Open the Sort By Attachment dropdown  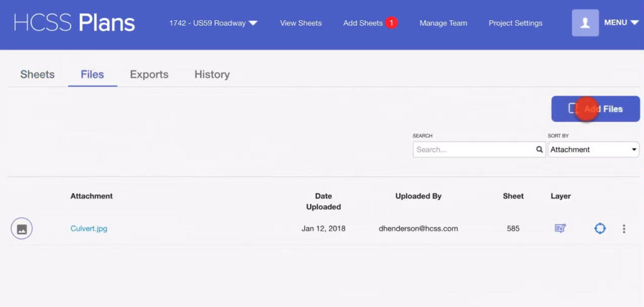click(x=593, y=150)
